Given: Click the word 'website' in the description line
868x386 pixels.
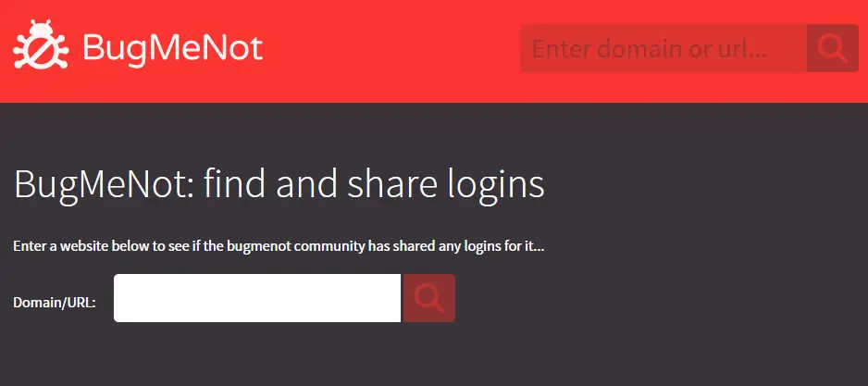Looking at the screenshot, I should pyautogui.click(x=84, y=246).
